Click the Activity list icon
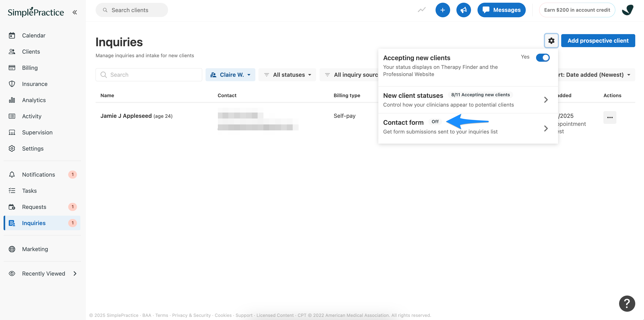The height and width of the screenshot is (320, 644). tap(12, 116)
